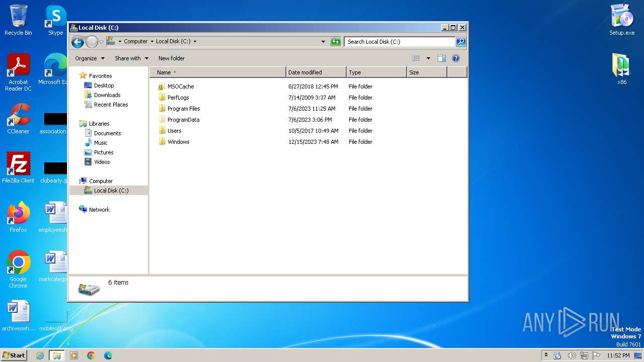Expand the Local Disk (C:) breadcrumb arrow
This screenshot has width=644, height=362.
(195, 42)
